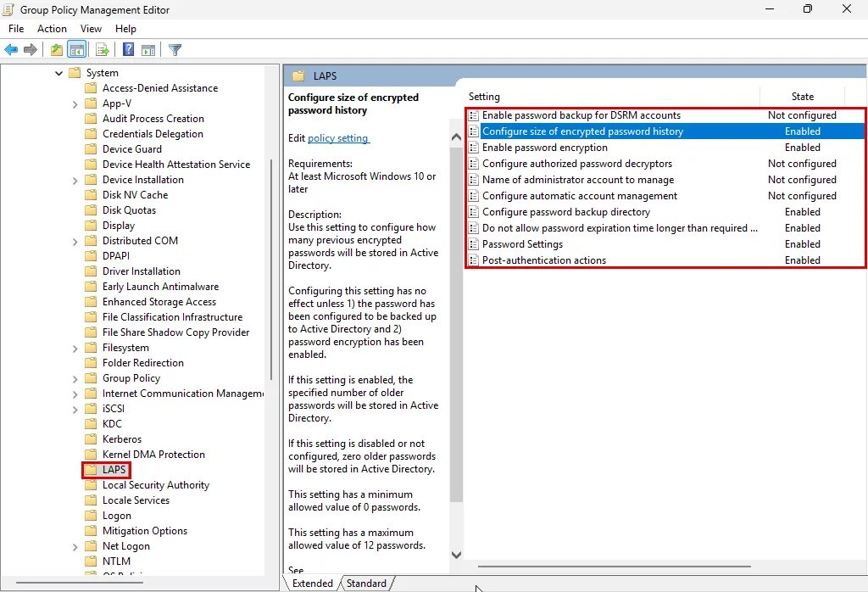Click the State column header
Screen dimensions: 868x592
(x=802, y=97)
